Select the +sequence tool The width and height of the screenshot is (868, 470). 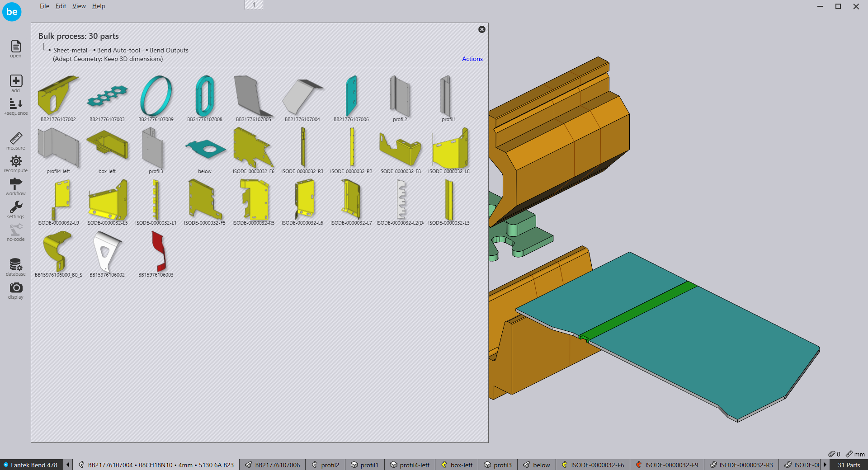[16, 105]
